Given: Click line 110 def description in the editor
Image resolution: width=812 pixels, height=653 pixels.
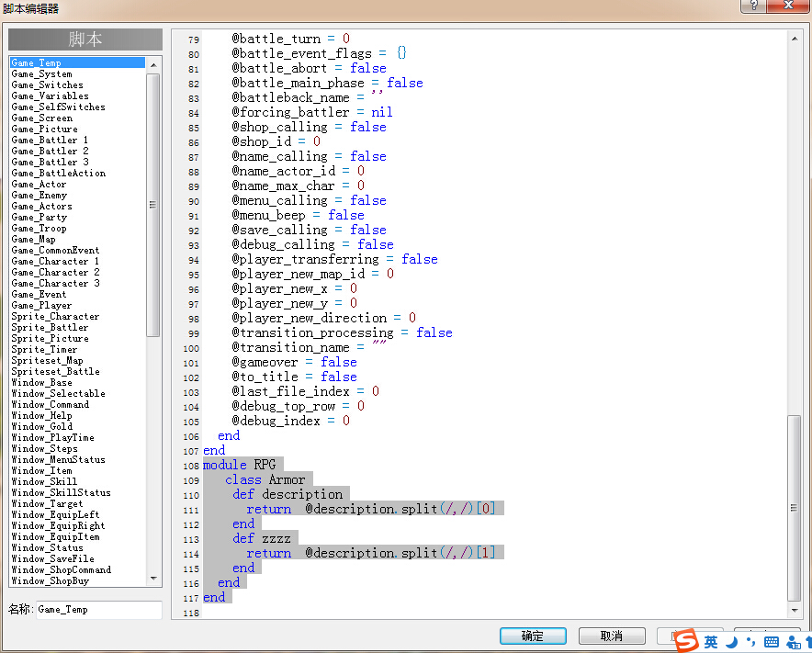Looking at the screenshot, I should coord(288,494).
